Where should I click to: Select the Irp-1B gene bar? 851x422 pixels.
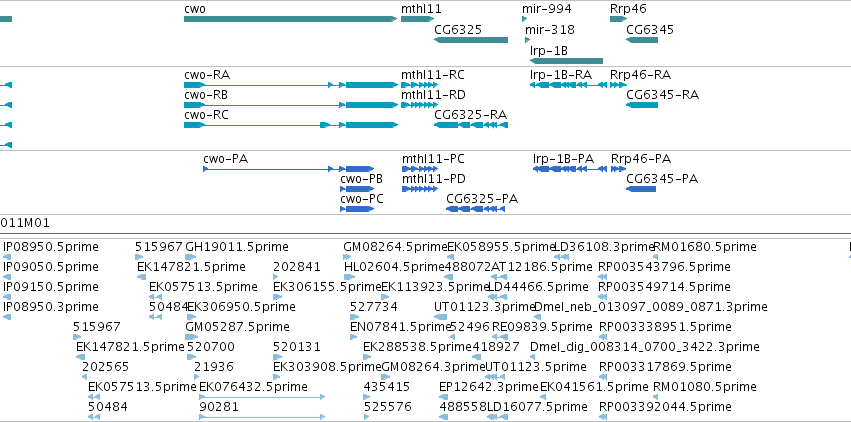[x=566, y=61]
